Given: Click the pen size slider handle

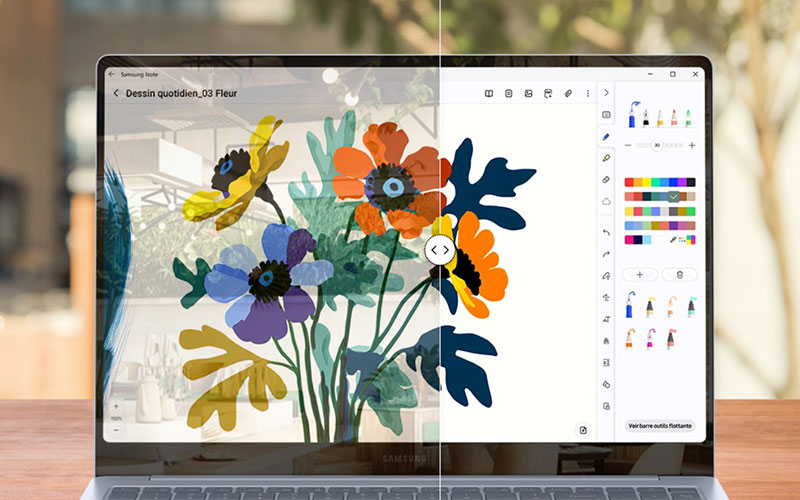Looking at the screenshot, I should coord(657,145).
